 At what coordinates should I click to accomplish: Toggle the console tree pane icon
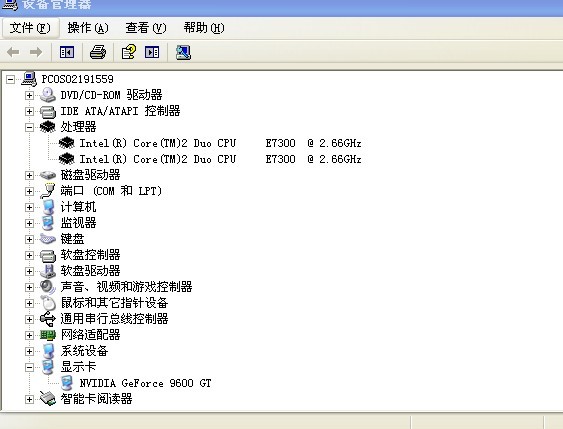pos(67,52)
